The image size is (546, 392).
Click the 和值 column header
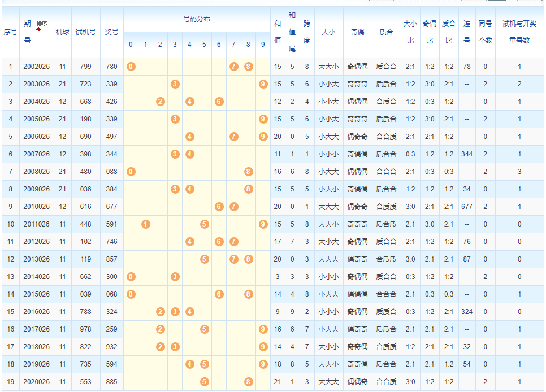coord(278,32)
